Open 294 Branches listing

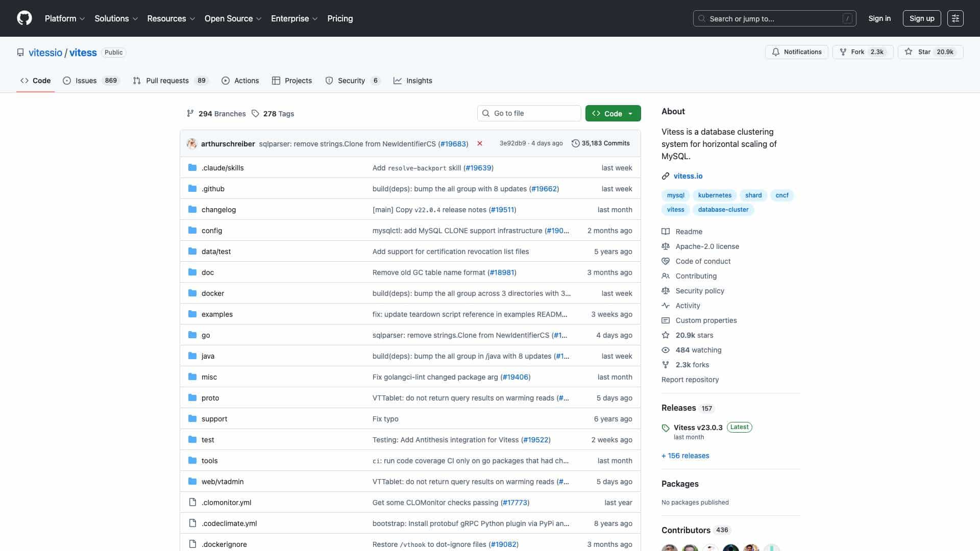pos(216,114)
